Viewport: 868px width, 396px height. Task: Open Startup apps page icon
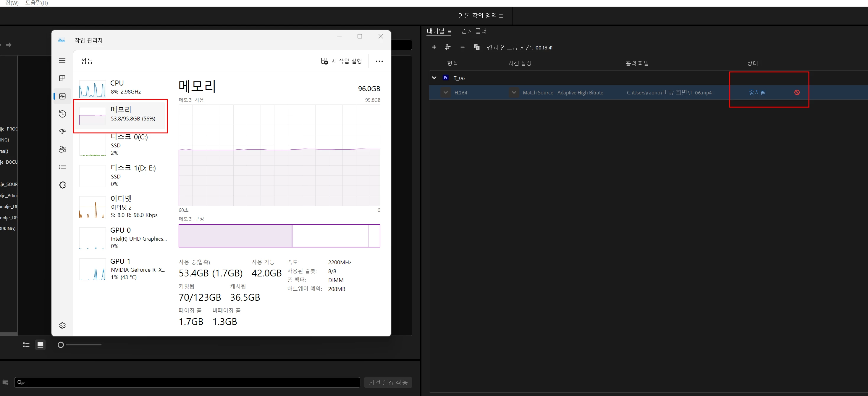tap(62, 131)
